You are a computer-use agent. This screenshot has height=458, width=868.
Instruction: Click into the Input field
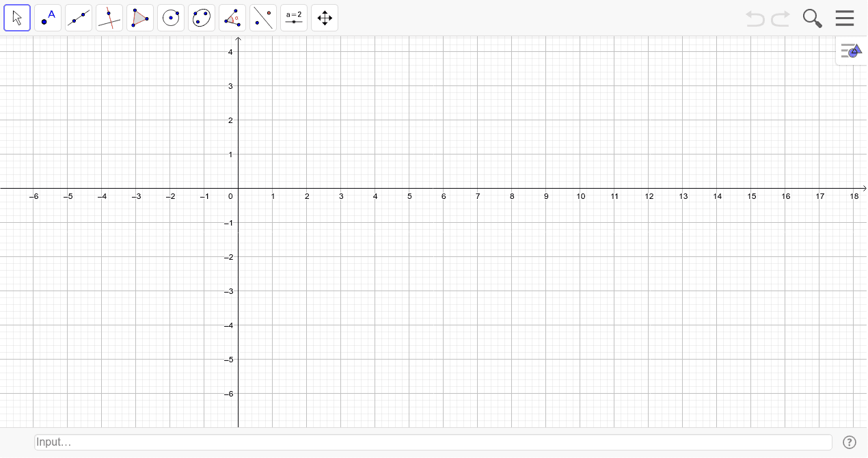tap(433, 442)
